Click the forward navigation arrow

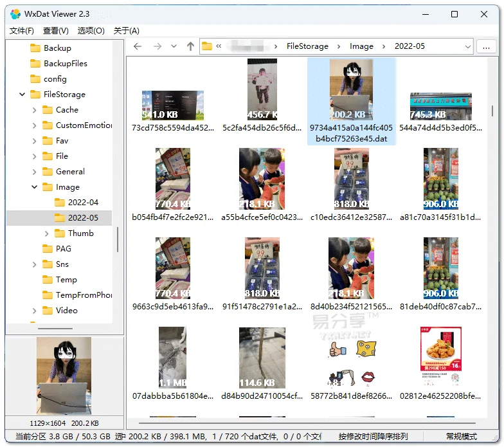157,46
